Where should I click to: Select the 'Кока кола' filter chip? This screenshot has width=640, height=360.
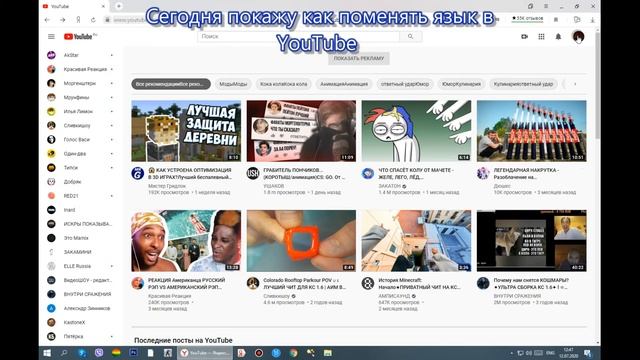[284, 84]
